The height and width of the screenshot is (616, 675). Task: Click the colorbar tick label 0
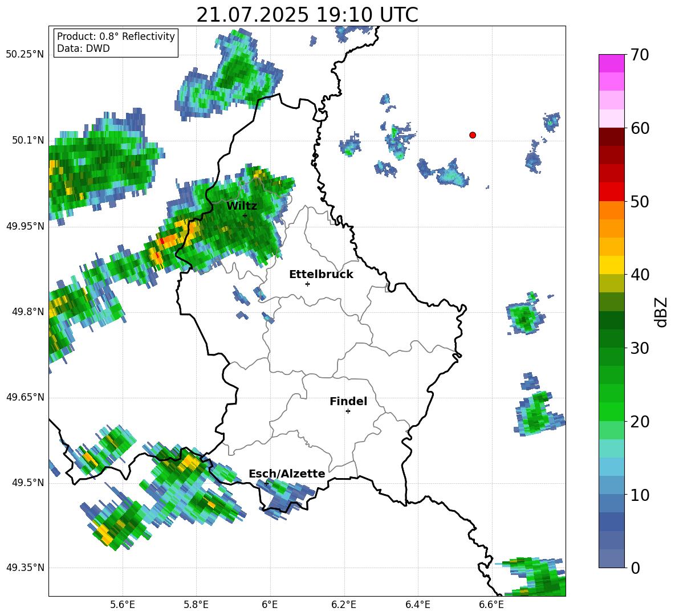pos(635,568)
